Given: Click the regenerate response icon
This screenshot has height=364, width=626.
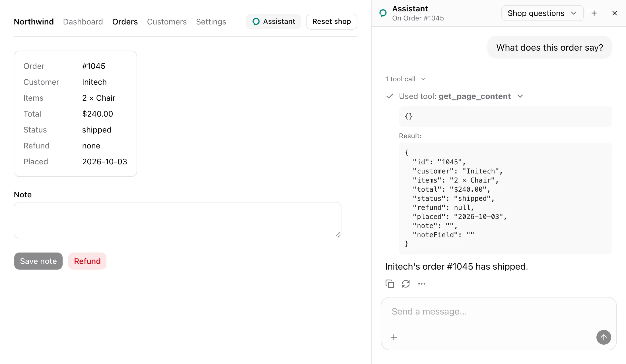Looking at the screenshot, I should [x=405, y=284].
